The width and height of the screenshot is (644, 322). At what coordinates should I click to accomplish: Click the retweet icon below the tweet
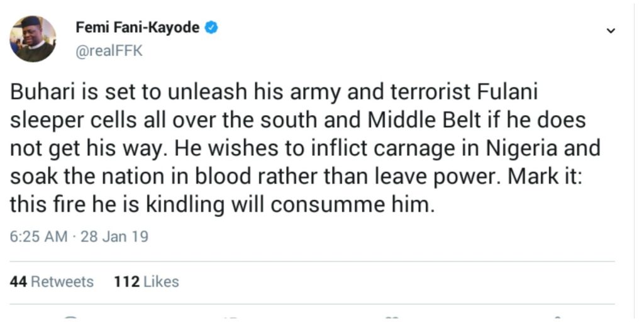(231, 318)
